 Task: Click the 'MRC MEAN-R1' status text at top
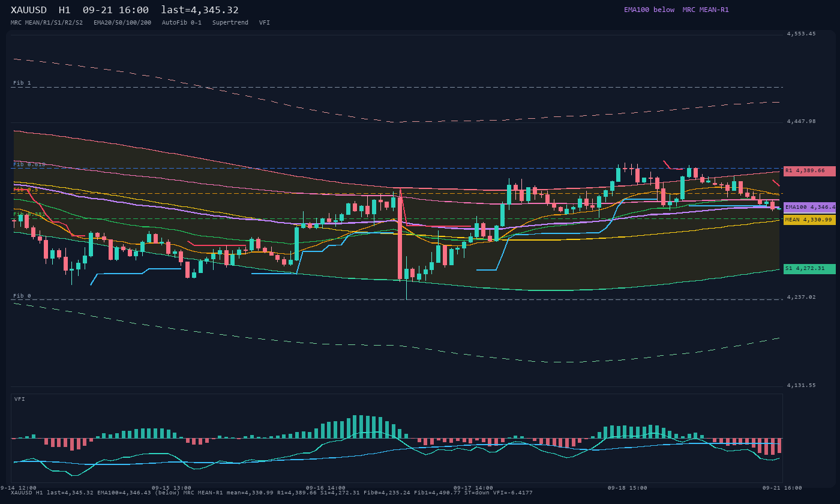(x=706, y=10)
